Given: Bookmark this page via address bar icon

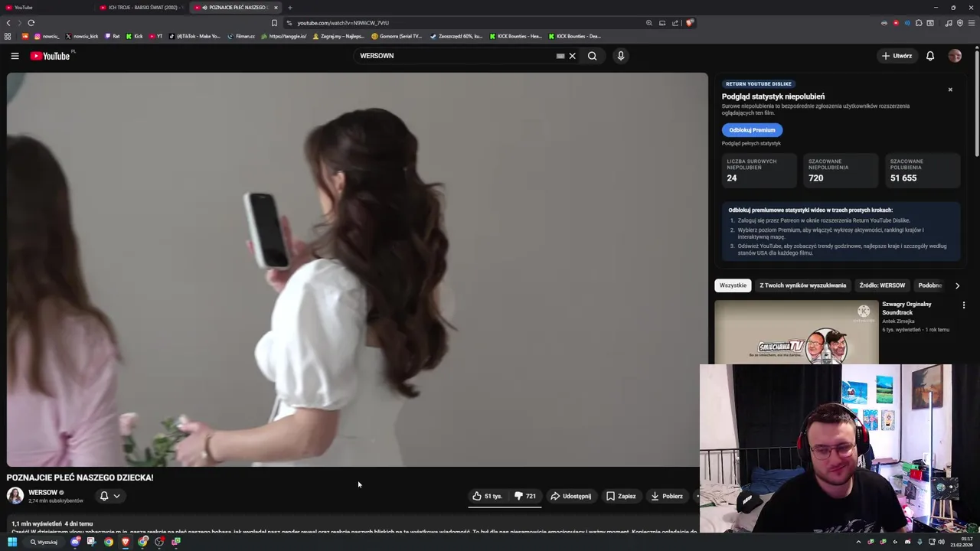Looking at the screenshot, I should pyautogui.click(x=274, y=23).
